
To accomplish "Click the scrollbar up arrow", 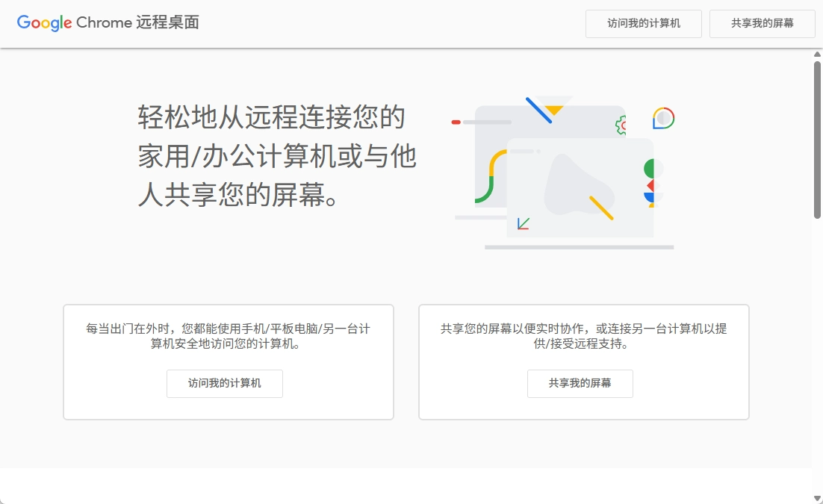I will pos(817,54).
